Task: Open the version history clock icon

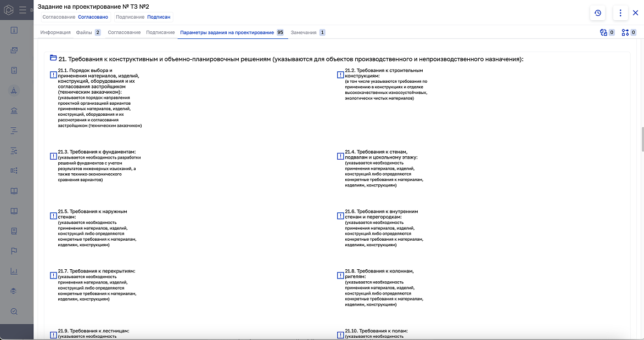Action: 597,13
